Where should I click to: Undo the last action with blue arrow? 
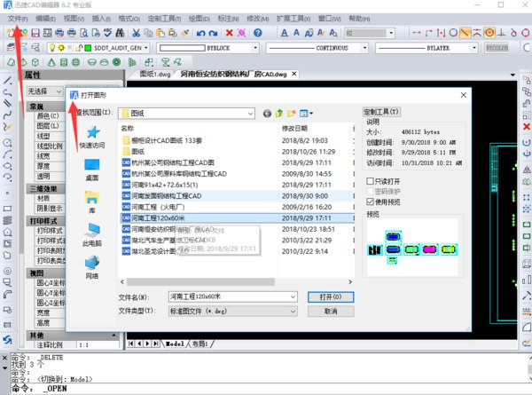click(x=201, y=33)
